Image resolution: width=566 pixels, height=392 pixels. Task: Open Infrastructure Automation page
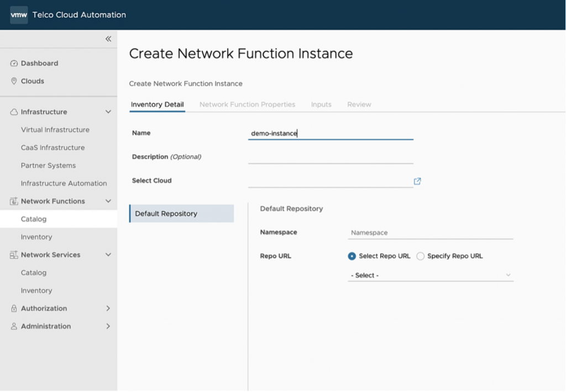(64, 184)
